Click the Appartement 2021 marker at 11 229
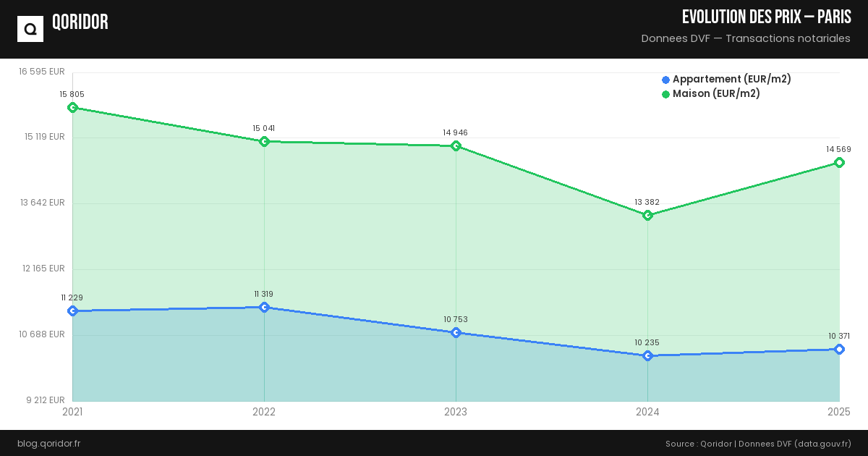The image size is (868, 456). (72, 311)
